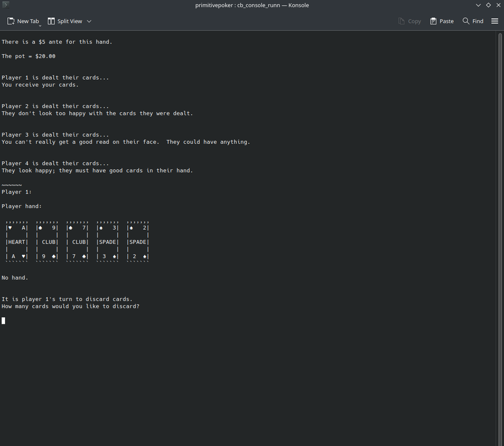Click the vertical scrollbar of terminal

pyautogui.click(x=500, y=238)
